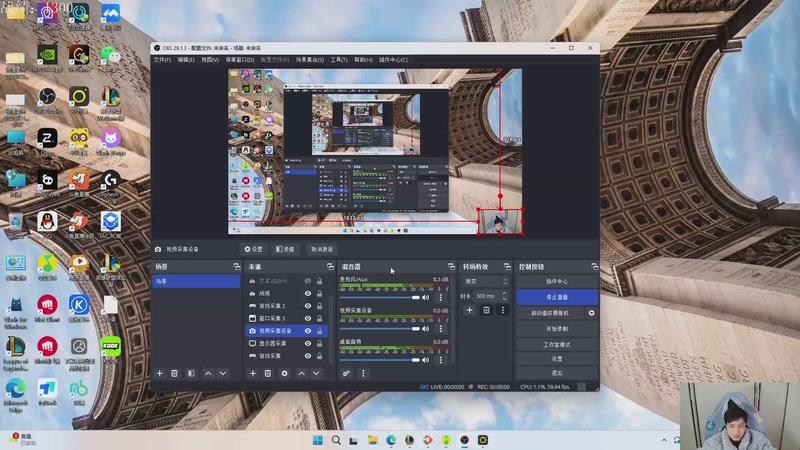The height and width of the screenshot is (450, 800).
Task: Hide the 显示器采集 source
Action: click(308, 343)
